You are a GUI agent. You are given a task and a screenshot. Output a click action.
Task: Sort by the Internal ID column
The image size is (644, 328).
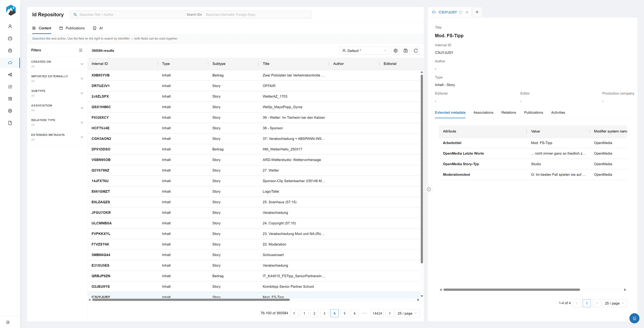[x=123, y=64]
